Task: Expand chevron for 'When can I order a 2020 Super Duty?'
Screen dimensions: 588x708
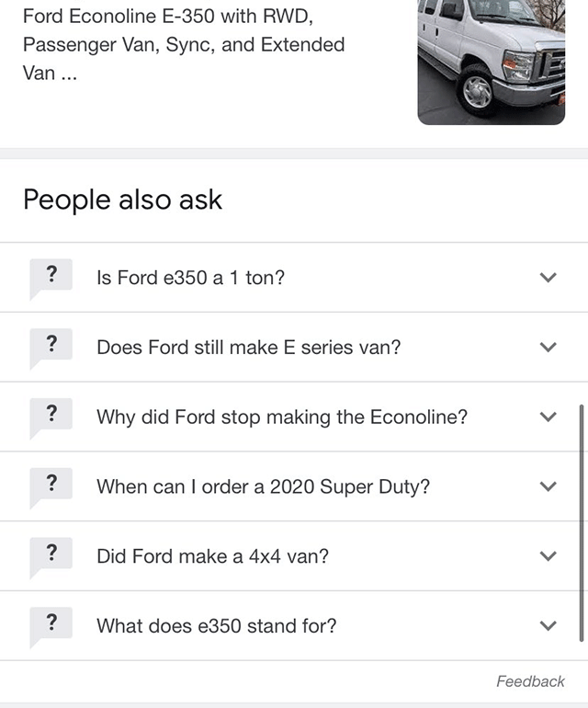Action: pyautogui.click(x=548, y=486)
